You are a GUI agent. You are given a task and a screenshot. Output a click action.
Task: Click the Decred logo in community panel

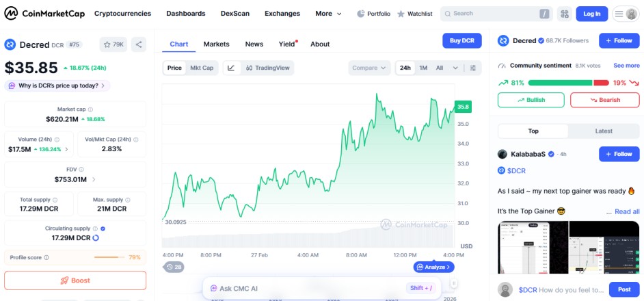pos(503,41)
